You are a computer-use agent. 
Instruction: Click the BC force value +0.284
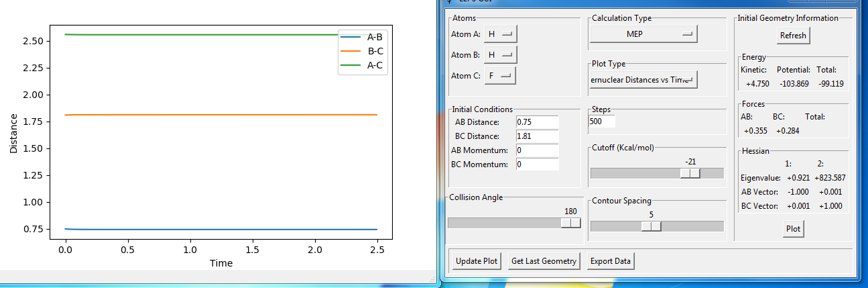[x=787, y=130]
